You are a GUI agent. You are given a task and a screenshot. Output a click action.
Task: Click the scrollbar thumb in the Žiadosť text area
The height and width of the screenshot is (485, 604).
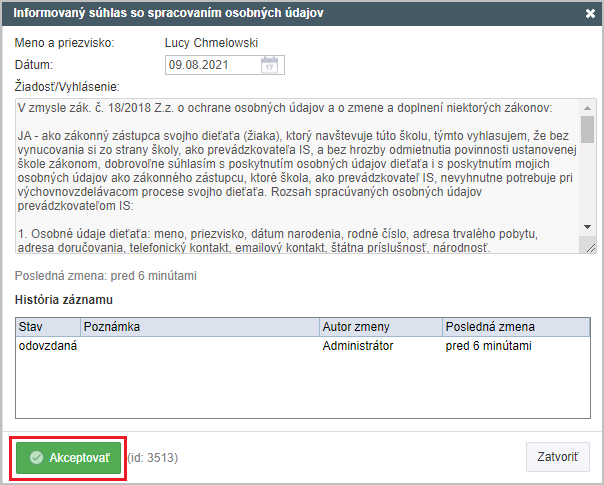click(587, 129)
